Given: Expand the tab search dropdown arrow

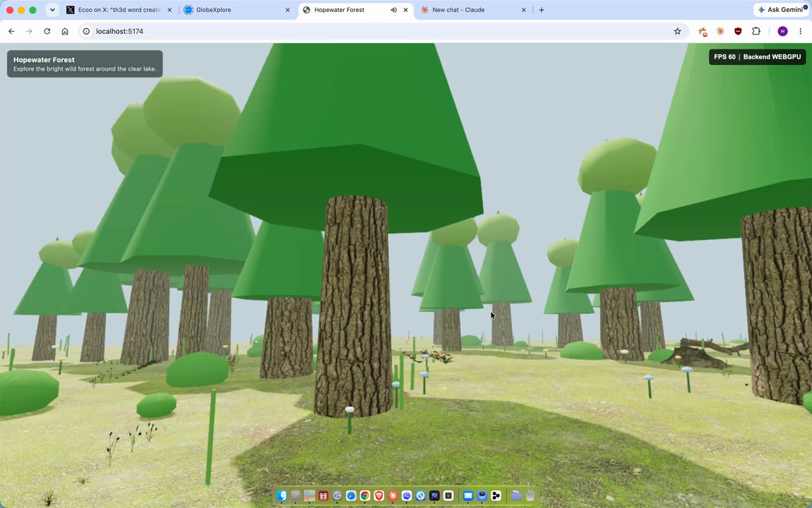Looking at the screenshot, I should pyautogui.click(x=52, y=10).
